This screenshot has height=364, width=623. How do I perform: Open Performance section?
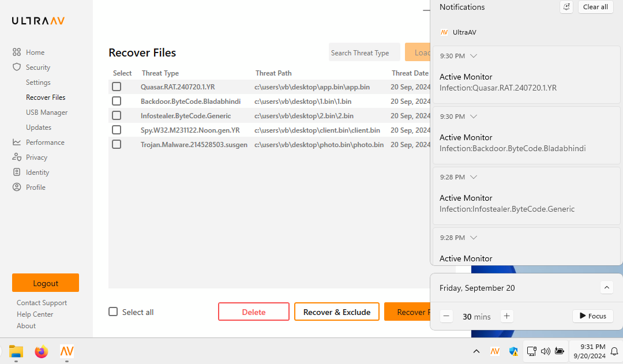[x=45, y=142]
